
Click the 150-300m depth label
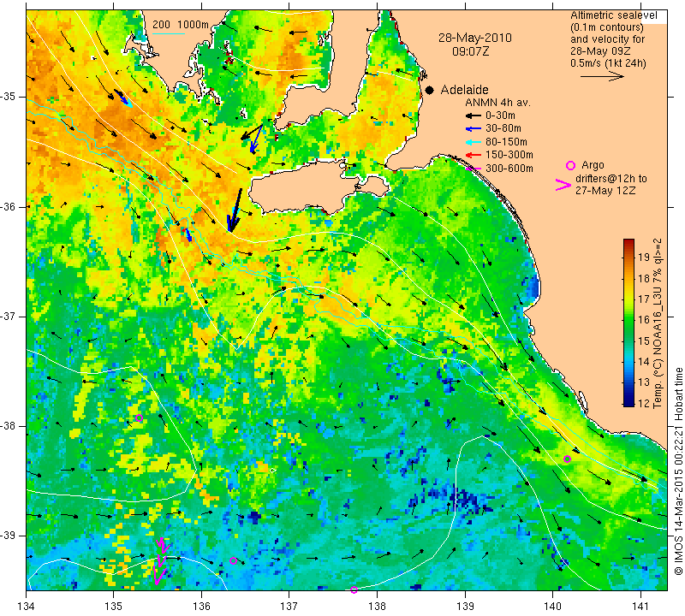[x=509, y=155]
